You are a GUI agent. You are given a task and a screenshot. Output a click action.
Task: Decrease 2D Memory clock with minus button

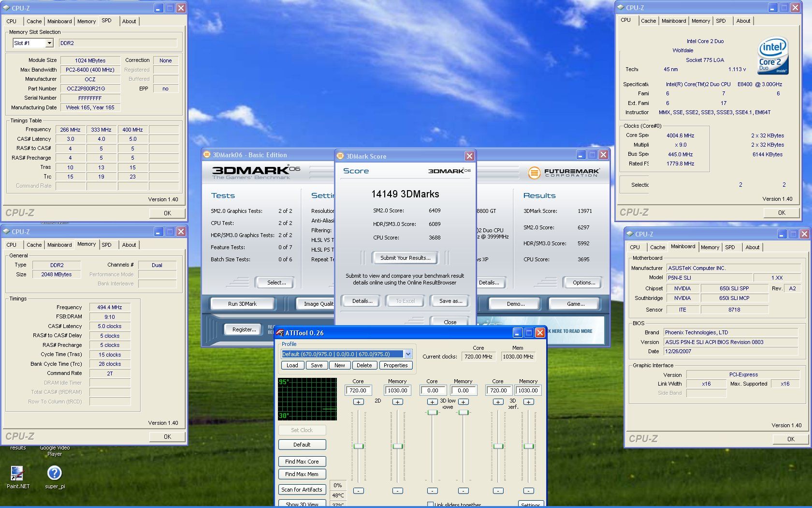pos(397,491)
